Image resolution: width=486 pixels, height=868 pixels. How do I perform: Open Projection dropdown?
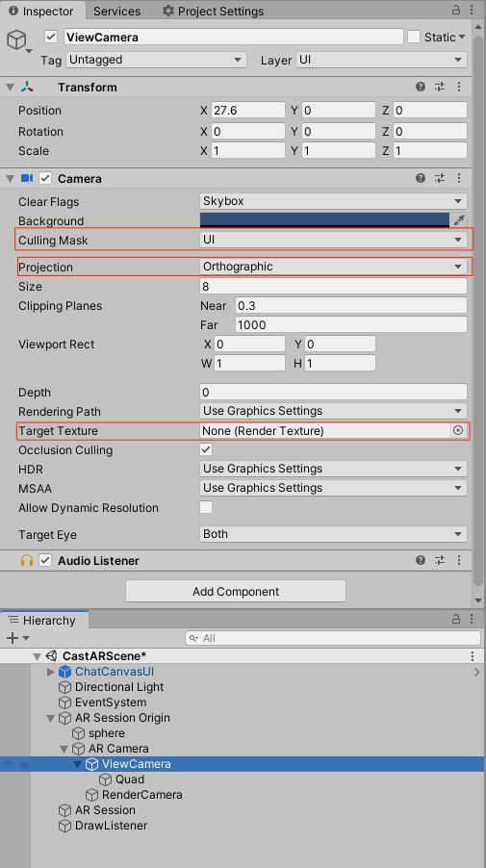pos(333,267)
